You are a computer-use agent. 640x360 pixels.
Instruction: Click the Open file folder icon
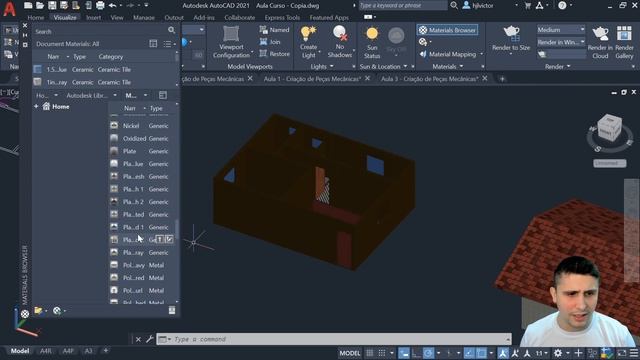tap(40, 5)
